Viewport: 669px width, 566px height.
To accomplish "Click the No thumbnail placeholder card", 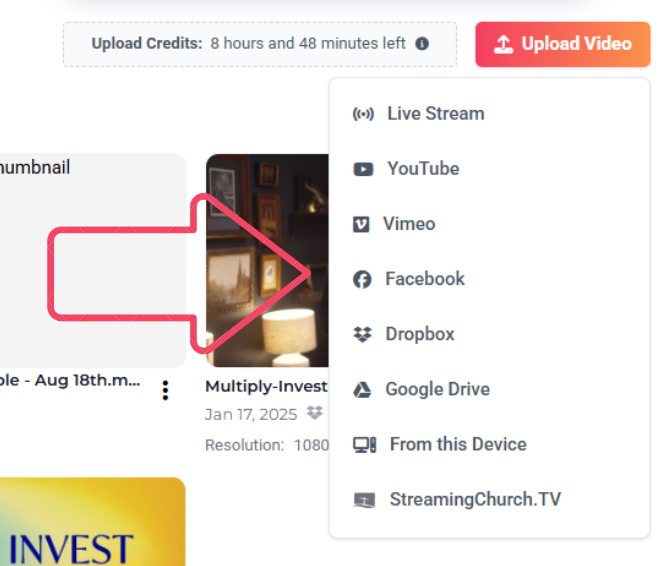I will pos(93,260).
